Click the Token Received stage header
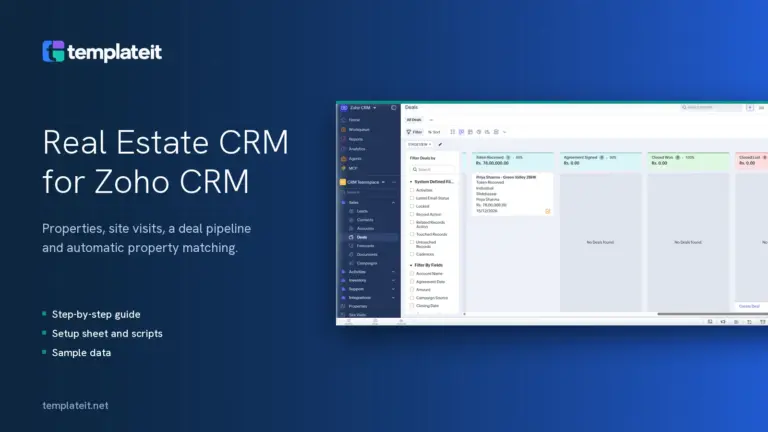Screen dimensions: 768x432 (x=512, y=160)
